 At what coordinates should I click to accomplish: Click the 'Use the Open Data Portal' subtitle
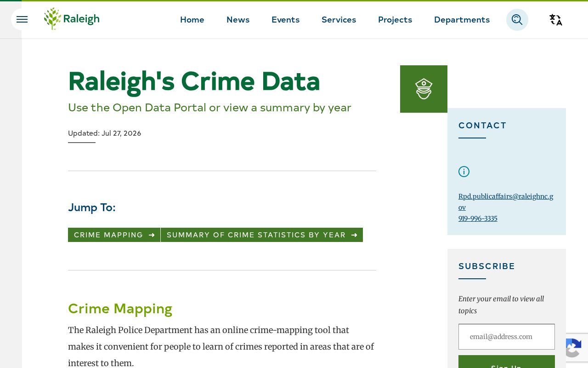(209, 108)
